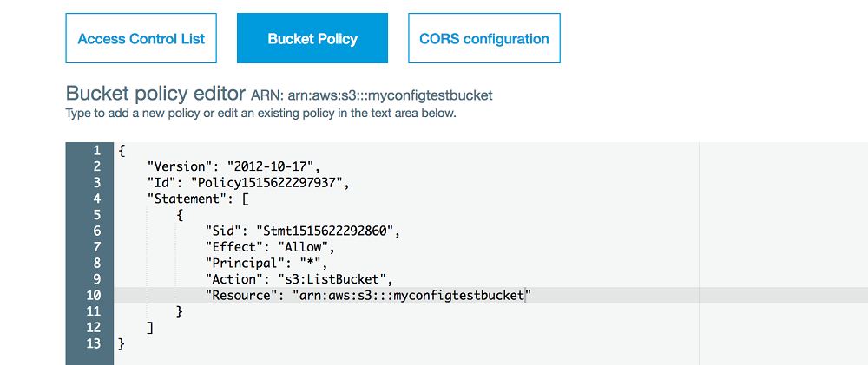This screenshot has width=868, height=365.
Task: Click the Bucket policy editor heading
Action: 155,93
